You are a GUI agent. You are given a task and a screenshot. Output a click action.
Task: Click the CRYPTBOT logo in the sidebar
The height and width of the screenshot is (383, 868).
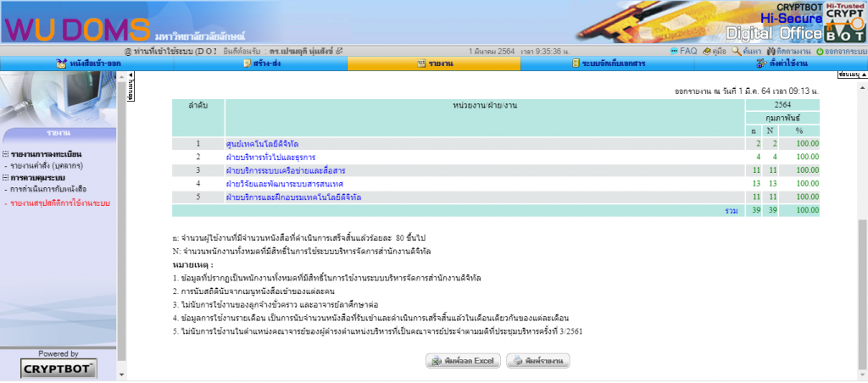pyautogui.click(x=58, y=369)
